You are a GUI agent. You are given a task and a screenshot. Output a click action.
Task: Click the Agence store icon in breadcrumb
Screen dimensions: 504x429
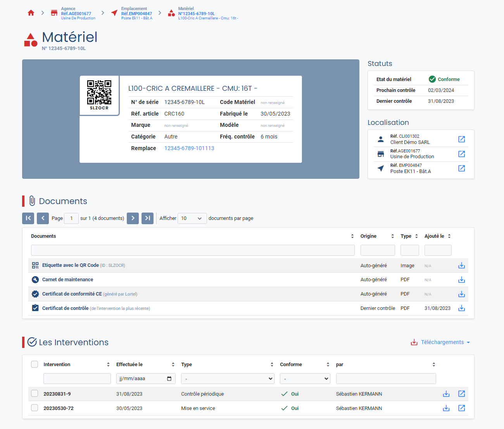pos(54,13)
